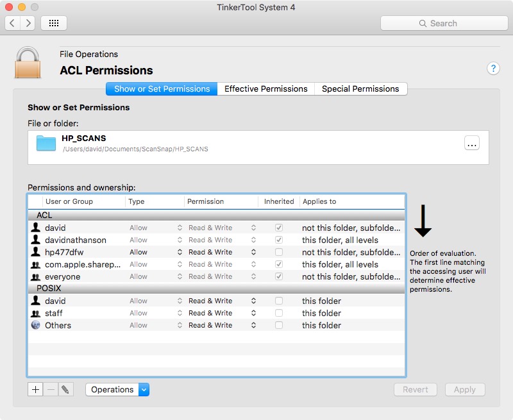The width and height of the screenshot is (513, 420).
Task: Open the Permission dropdown for Others
Action: tap(222, 325)
